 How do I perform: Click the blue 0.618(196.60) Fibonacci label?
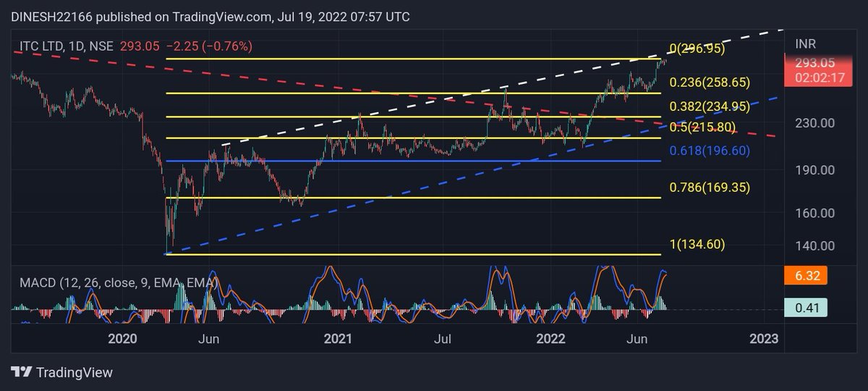click(710, 151)
